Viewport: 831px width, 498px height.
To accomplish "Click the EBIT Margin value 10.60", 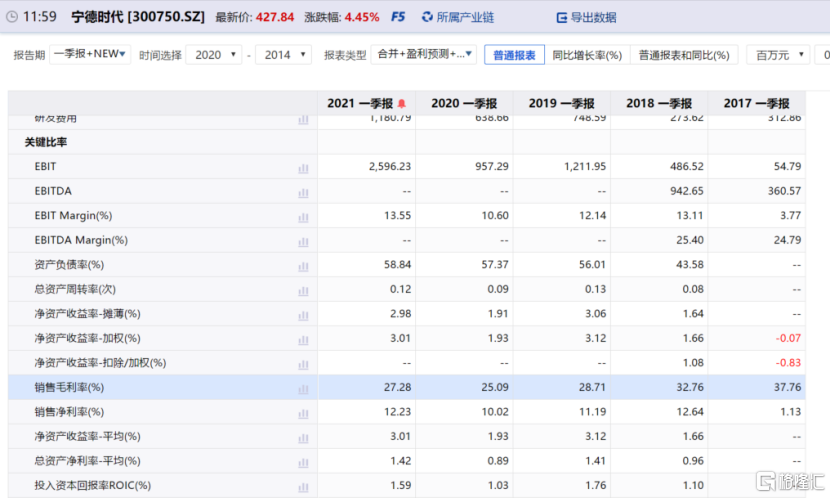I will 495,216.
